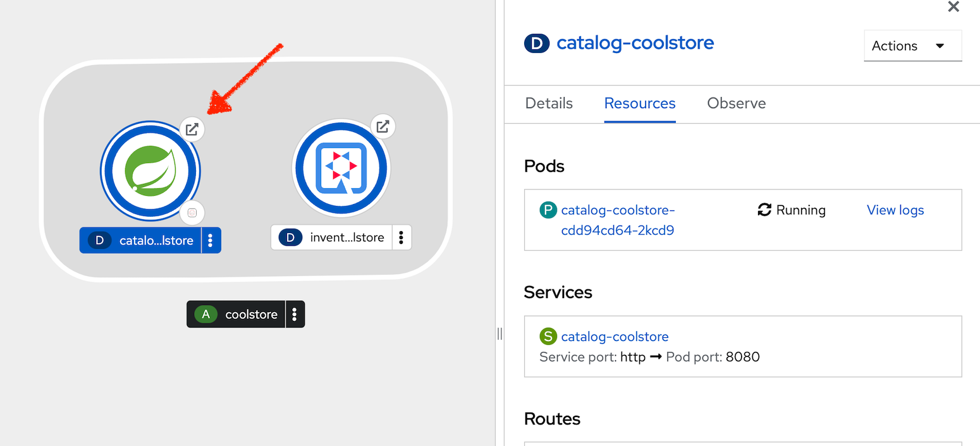The height and width of the screenshot is (446, 980).
Task: Click the Deployment badge next to catalog-coolstore heading
Action: tap(536, 43)
